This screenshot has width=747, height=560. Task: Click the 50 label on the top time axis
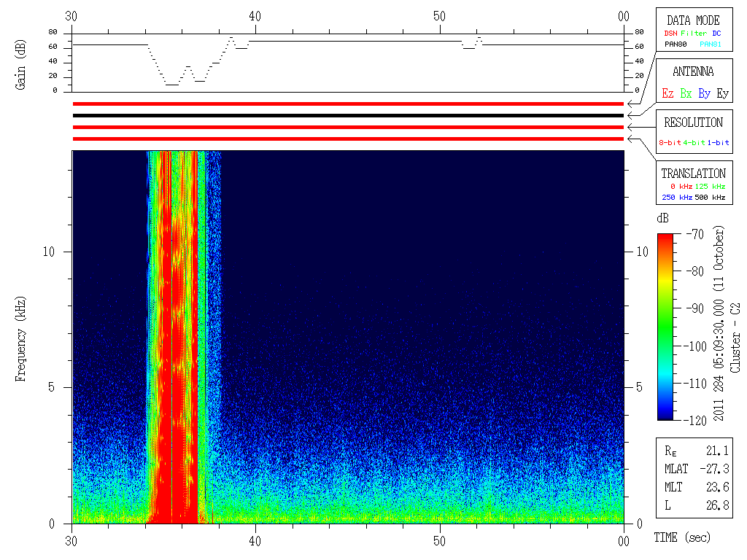(439, 16)
